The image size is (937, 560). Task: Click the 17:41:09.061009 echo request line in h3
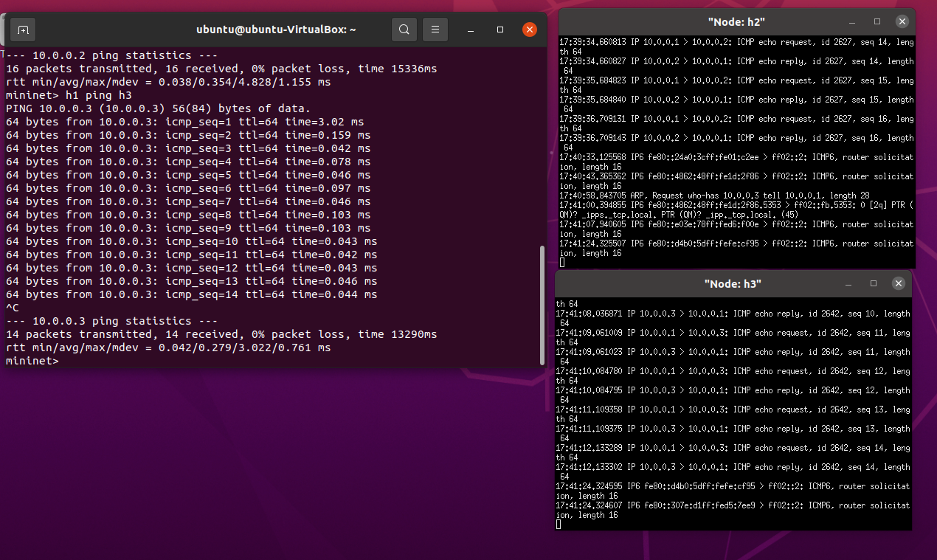click(x=733, y=338)
